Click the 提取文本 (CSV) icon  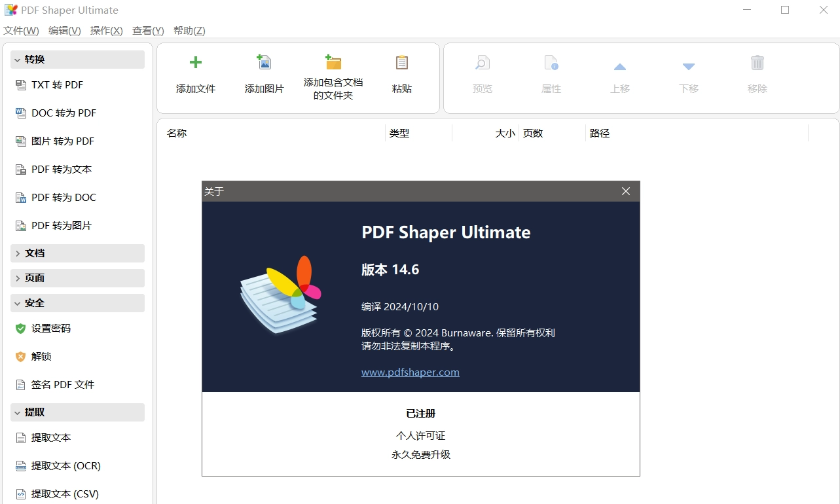[20, 494]
